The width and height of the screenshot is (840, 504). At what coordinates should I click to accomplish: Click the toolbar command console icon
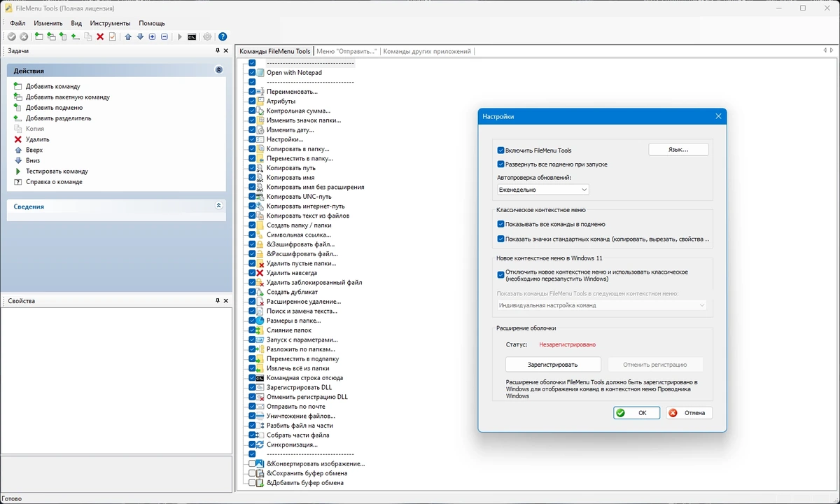pyautogui.click(x=192, y=36)
